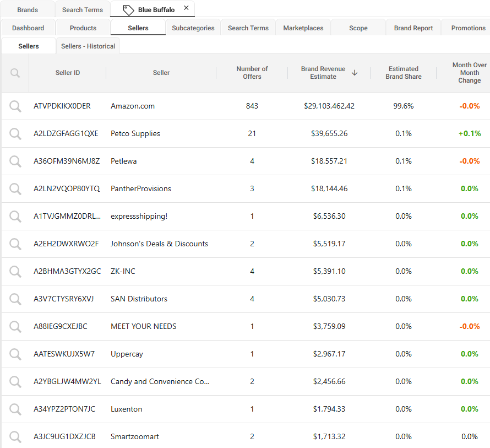Click the +0.1% month change value
490x448 pixels.
[x=470, y=133]
